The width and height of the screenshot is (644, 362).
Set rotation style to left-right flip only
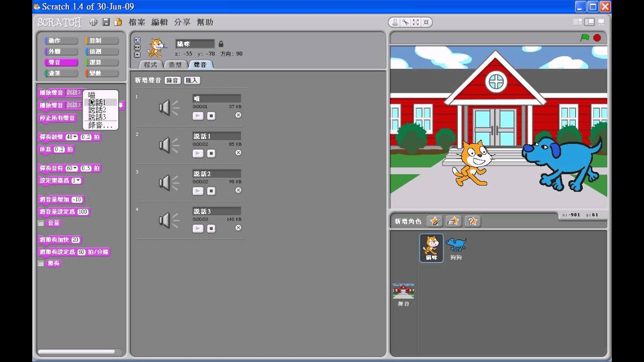(x=137, y=47)
